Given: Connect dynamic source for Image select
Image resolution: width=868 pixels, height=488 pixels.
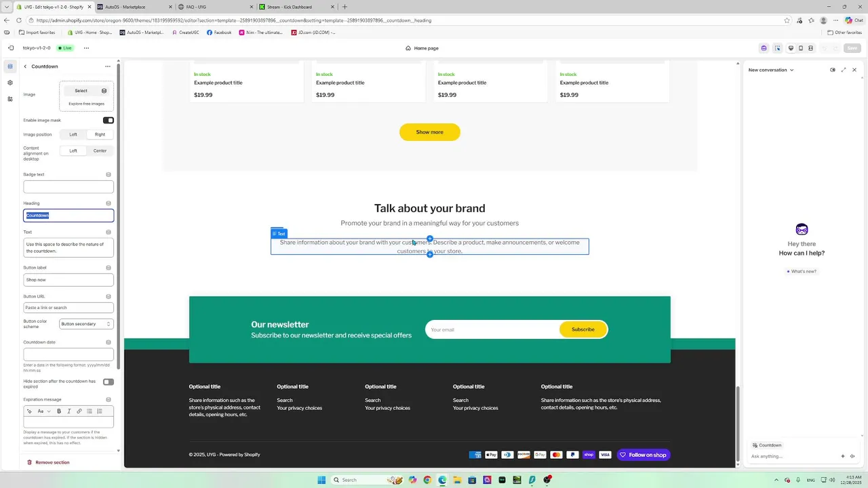Looking at the screenshot, I should coord(104,91).
